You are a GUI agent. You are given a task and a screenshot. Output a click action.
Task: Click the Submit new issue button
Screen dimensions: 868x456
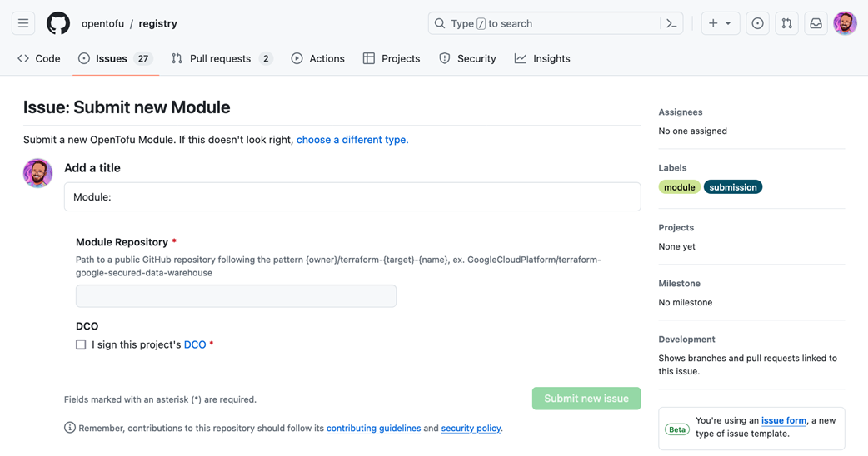[586, 399]
